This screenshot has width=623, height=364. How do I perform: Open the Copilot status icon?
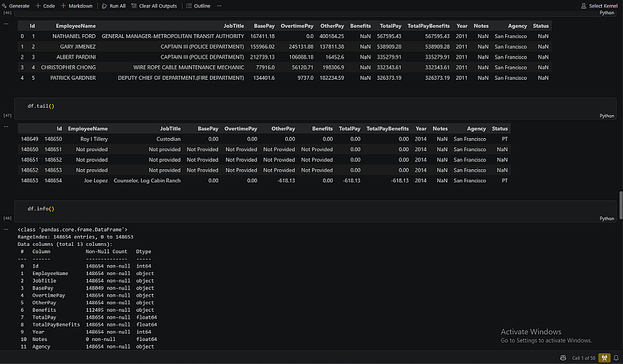pos(563,358)
